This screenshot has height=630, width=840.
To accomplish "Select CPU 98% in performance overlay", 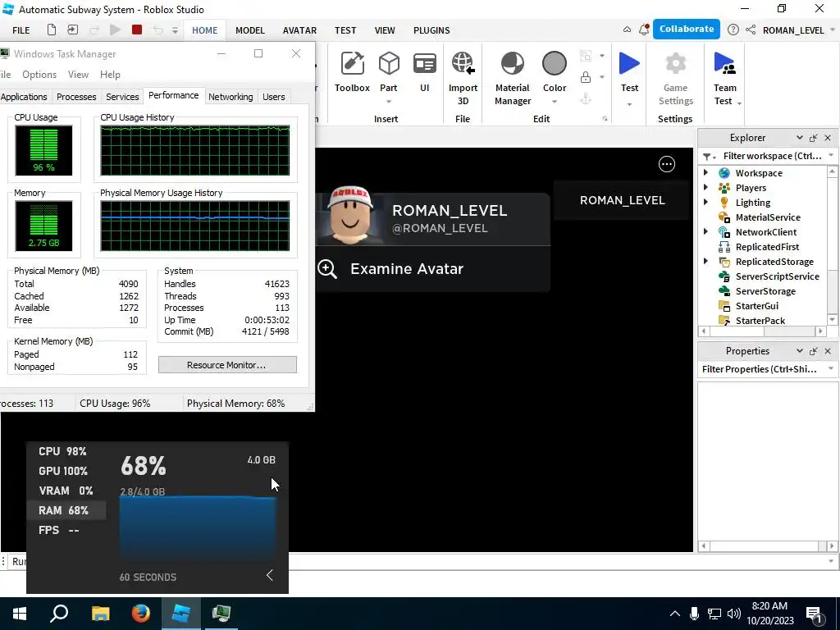I will click(x=62, y=452).
